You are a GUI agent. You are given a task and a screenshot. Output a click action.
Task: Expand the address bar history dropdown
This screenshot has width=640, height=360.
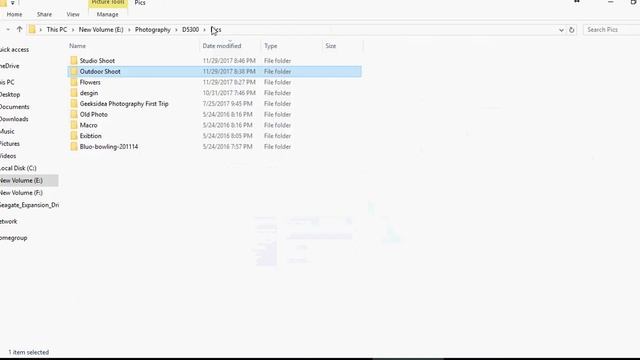click(561, 30)
